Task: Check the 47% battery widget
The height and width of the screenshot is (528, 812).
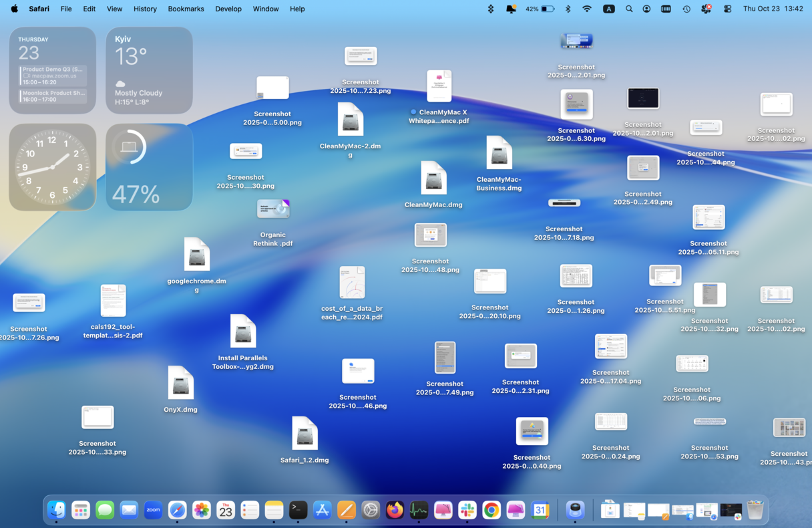Action: click(x=149, y=167)
